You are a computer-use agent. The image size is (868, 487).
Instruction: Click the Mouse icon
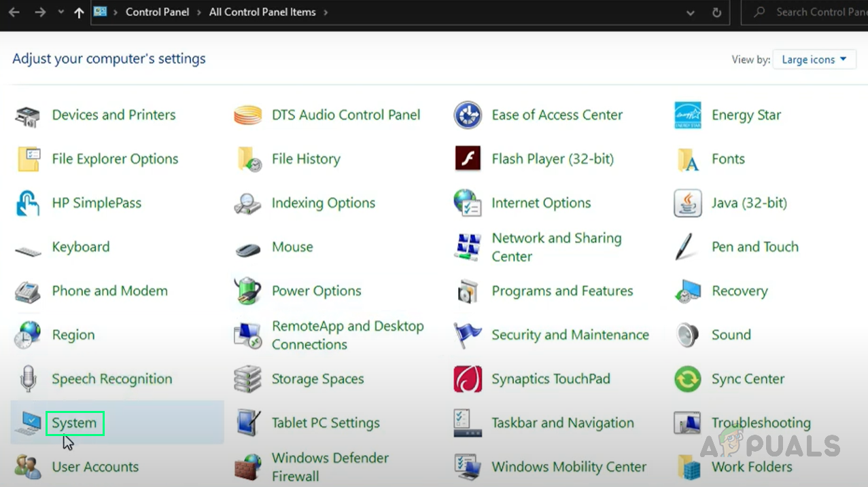click(x=248, y=250)
